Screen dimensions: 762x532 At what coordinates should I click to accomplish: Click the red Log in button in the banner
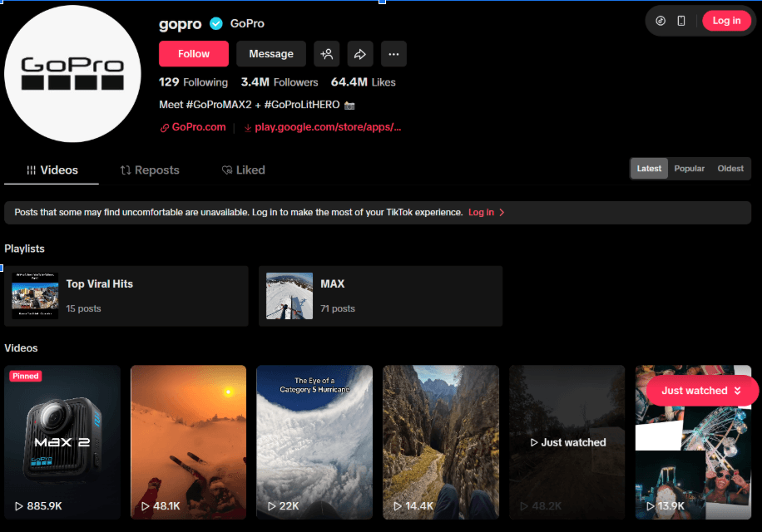tap(481, 212)
